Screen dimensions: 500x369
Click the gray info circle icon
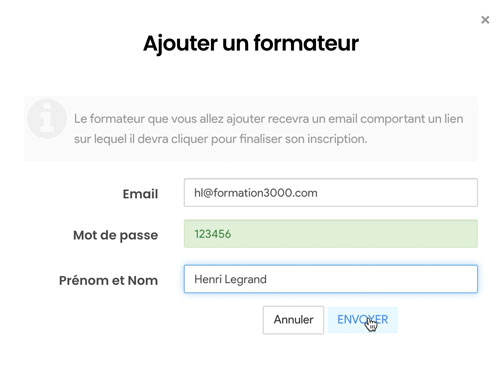click(47, 118)
